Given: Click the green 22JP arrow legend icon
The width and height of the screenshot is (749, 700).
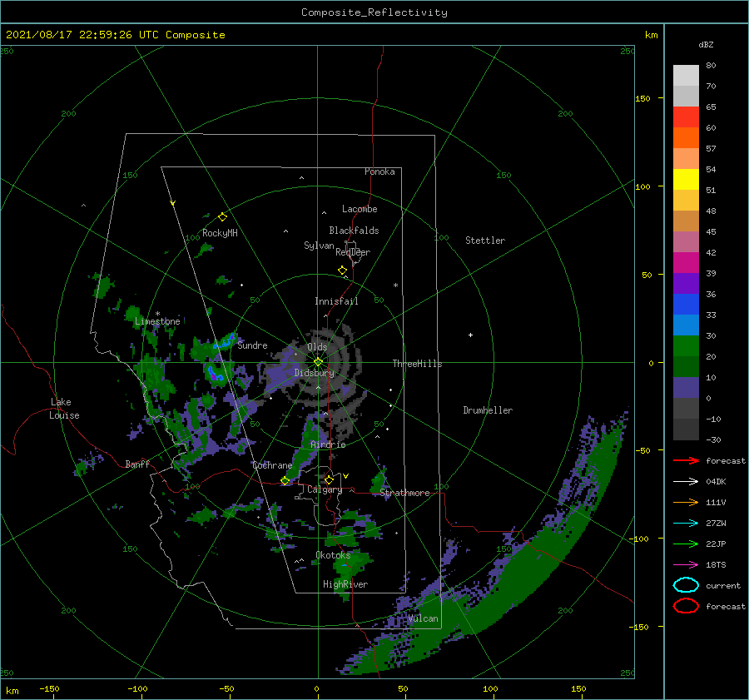Looking at the screenshot, I should (686, 544).
